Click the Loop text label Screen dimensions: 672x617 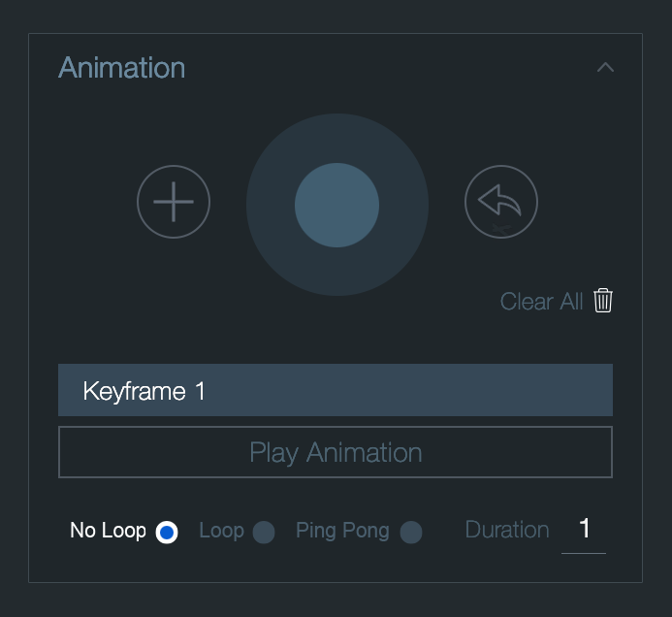pos(221,532)
